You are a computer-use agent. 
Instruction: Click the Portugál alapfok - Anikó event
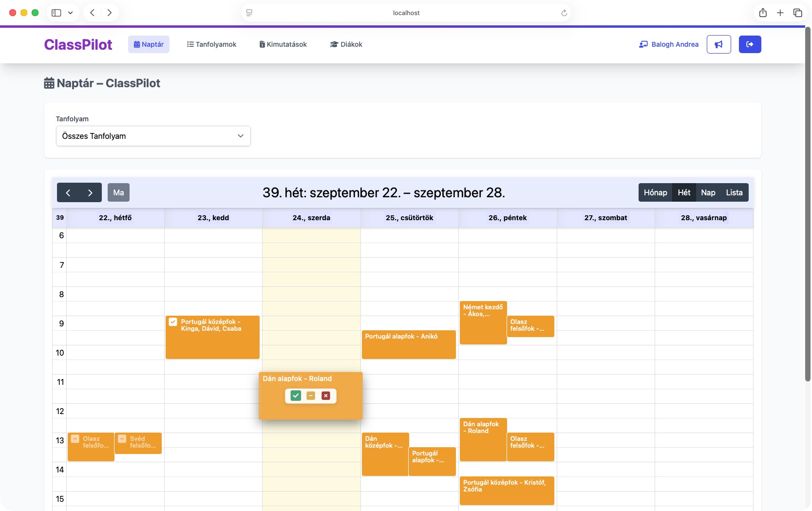coord(408,344)
